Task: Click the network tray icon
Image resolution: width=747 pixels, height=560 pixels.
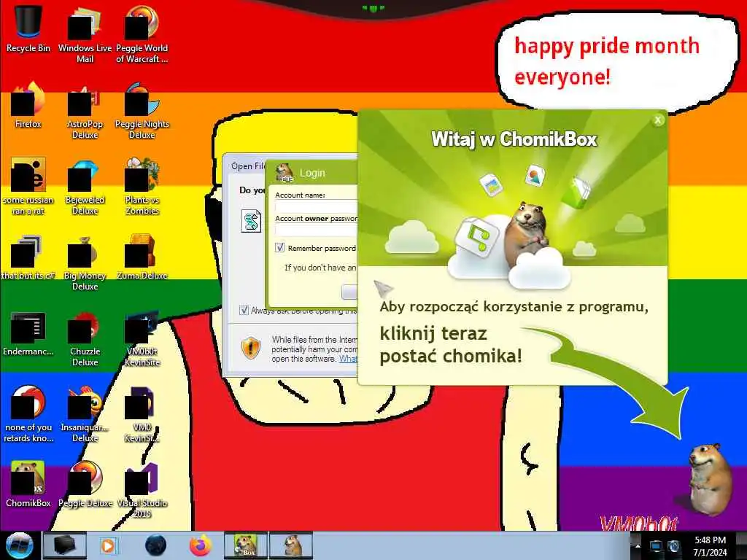Action: tap(657, 546)
